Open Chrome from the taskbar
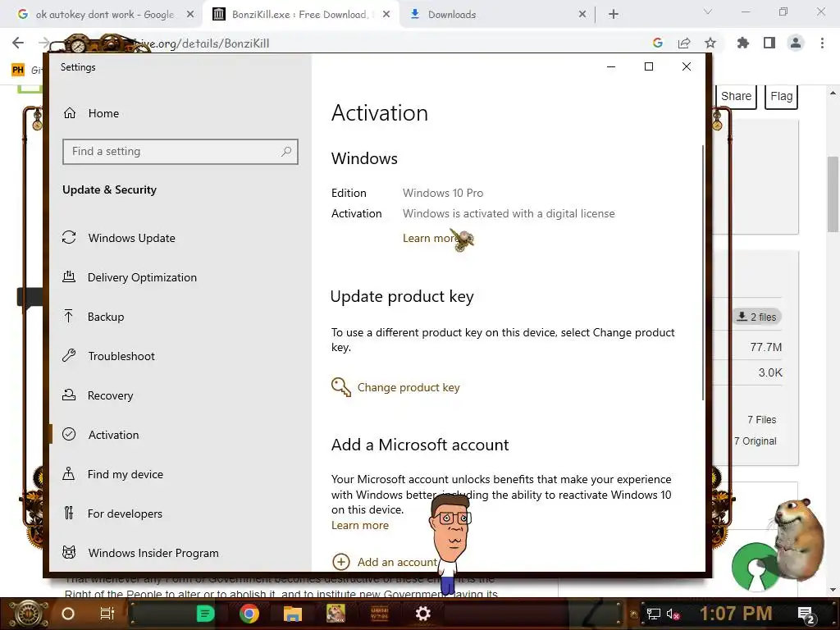 coord(249,614)
